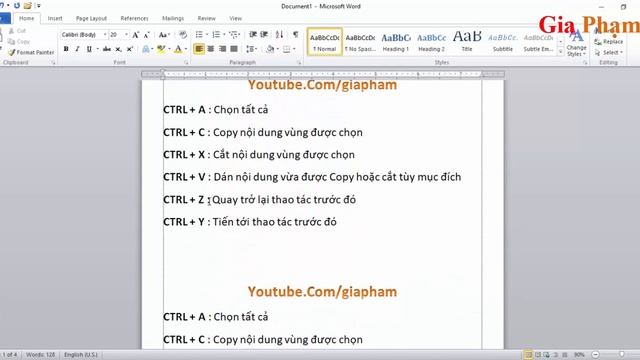640x360 pixels.
Task: Click the paragraph shading icon
Action: [270, 49]
